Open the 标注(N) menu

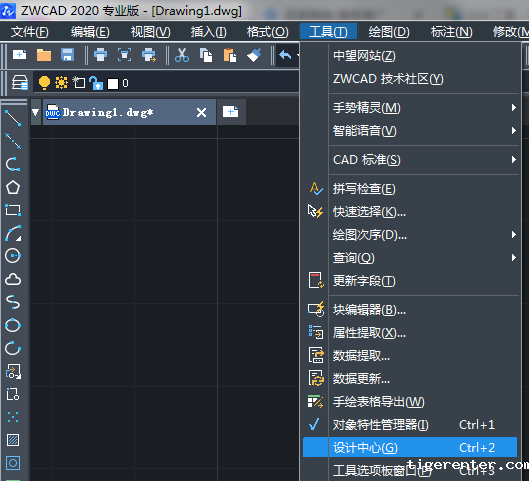click(451, 32)
